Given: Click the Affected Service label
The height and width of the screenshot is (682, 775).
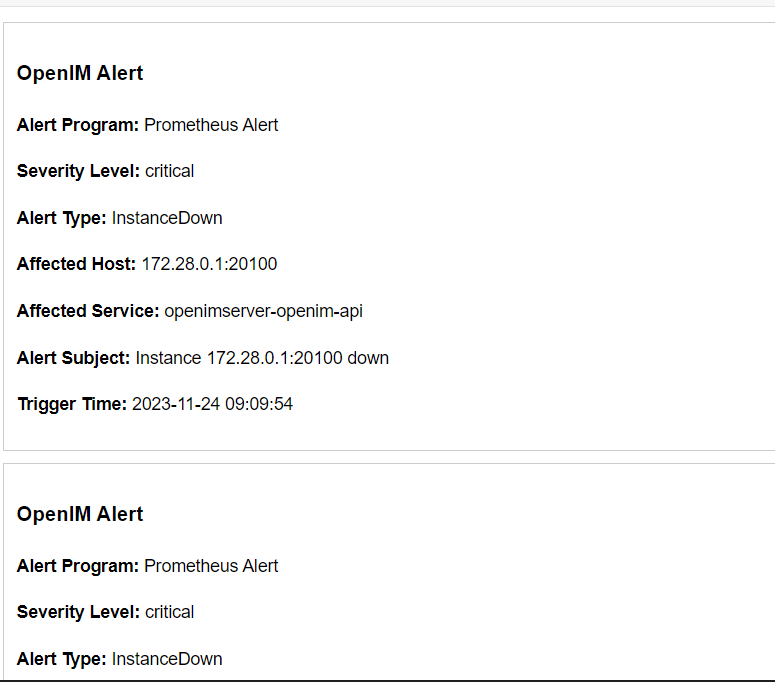Looking at the screenshot, I should (88, 311).
